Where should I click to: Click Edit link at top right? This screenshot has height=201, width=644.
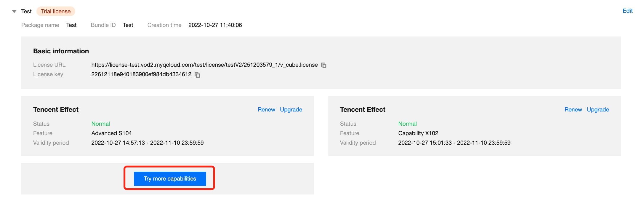point(627,11)
